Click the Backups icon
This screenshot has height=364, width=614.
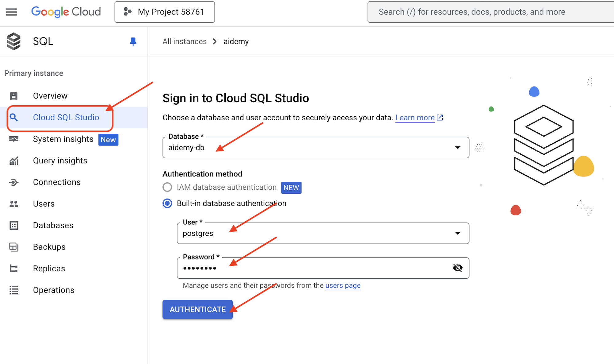14,247
